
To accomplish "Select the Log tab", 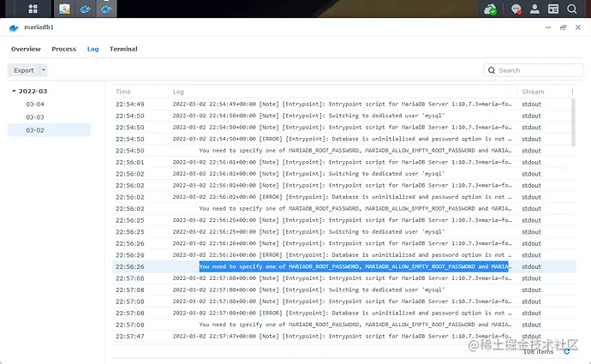I will (x=93, y=49).
